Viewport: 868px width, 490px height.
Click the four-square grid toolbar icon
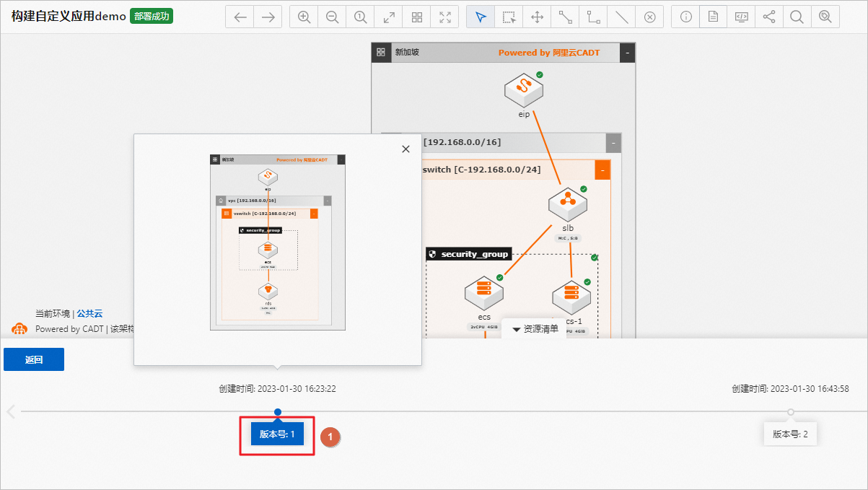417,17
